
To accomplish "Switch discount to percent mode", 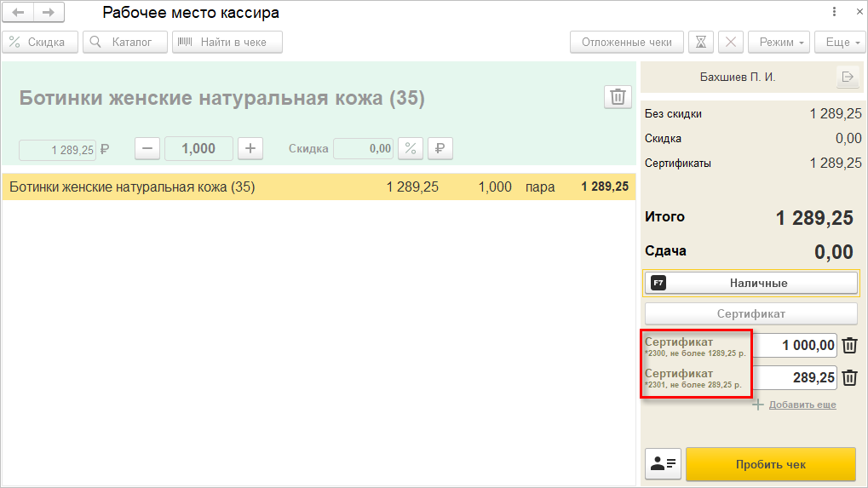I will 411,149.
